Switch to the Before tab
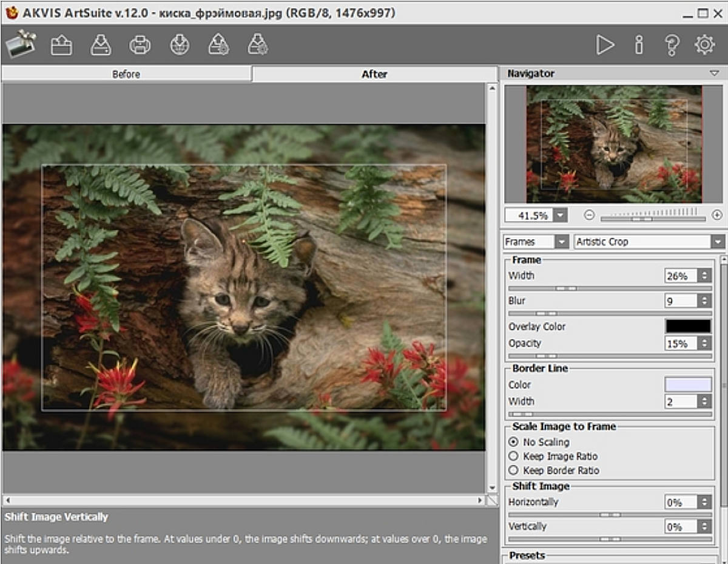 (126, 74)
